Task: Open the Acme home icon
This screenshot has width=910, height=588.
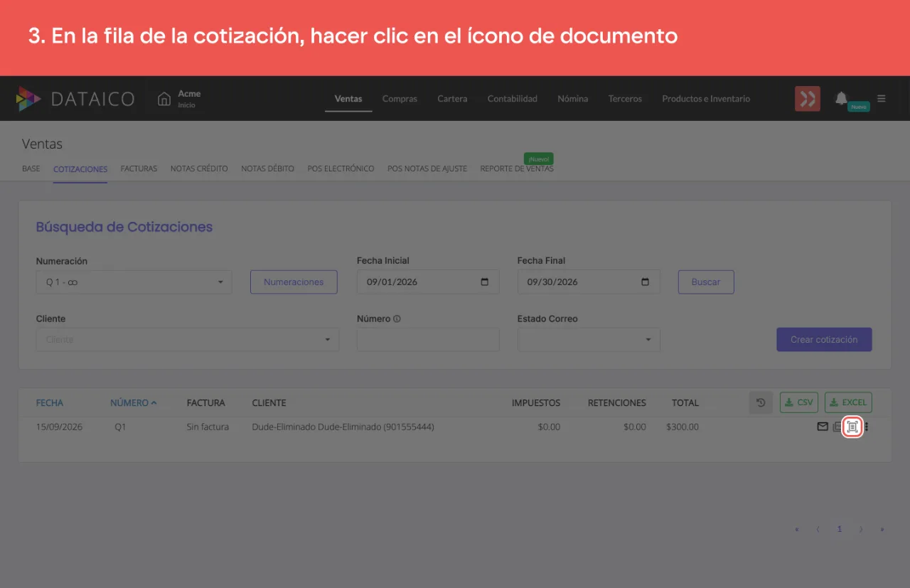Action: [x=164, y=98]
